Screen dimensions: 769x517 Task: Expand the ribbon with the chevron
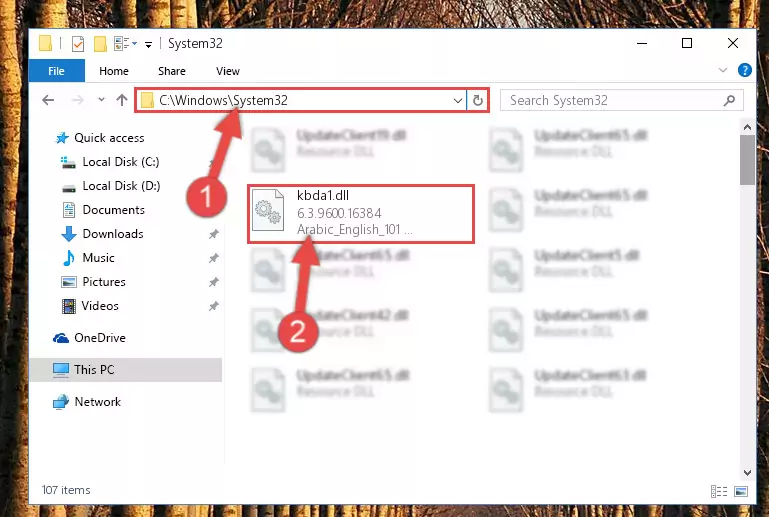point(722,70)
